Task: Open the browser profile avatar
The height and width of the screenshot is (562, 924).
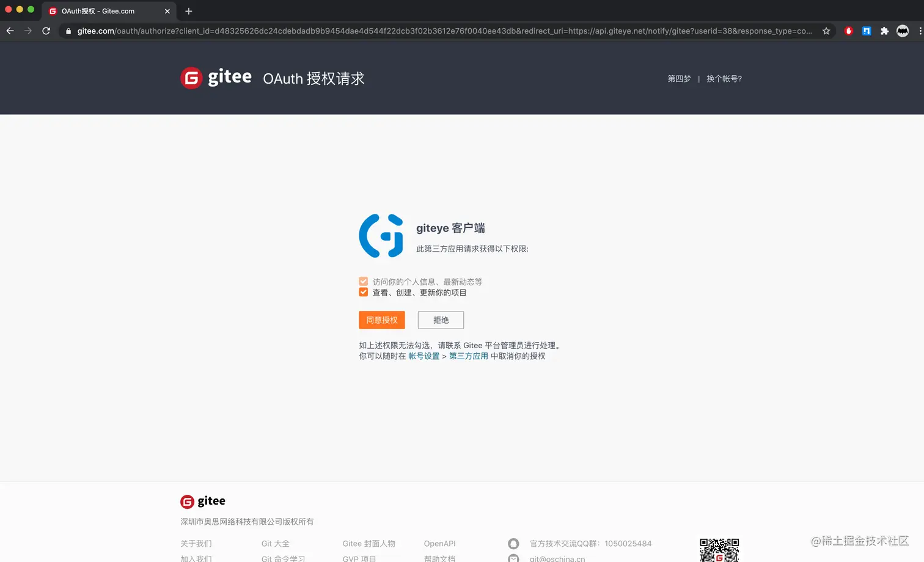Action: tap(903, 31)
